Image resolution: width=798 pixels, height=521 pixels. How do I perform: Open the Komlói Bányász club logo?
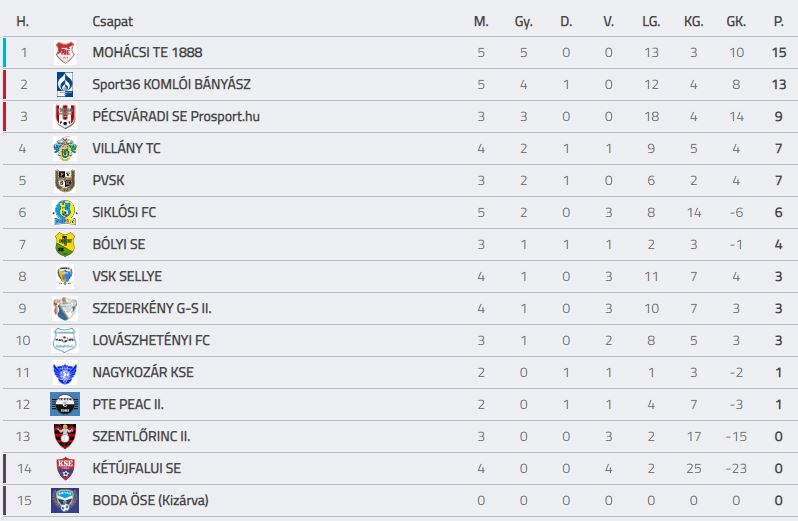click(x=65, y=84)
